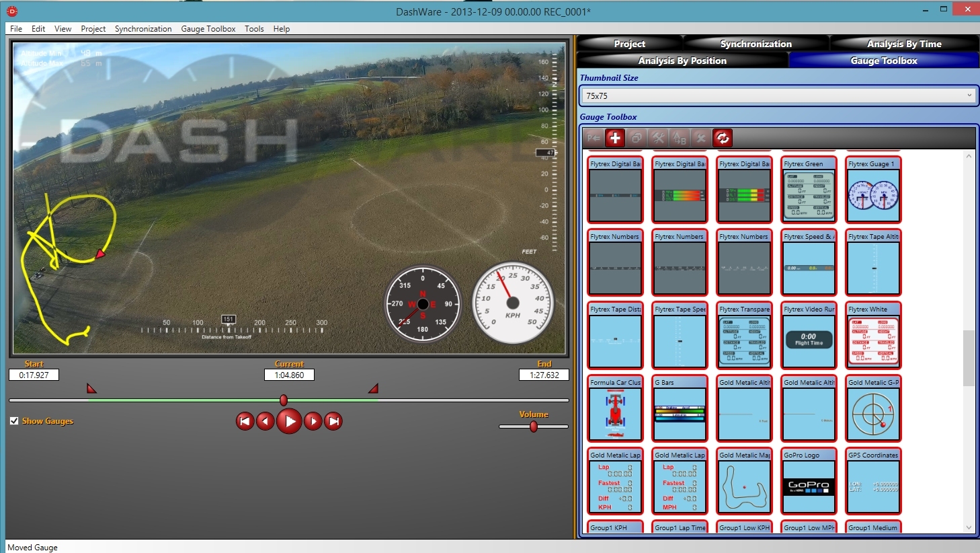The width and height of the screenshot is (980, 553).
Task: Step forward one frame button
Action: (x=313, y=421)
